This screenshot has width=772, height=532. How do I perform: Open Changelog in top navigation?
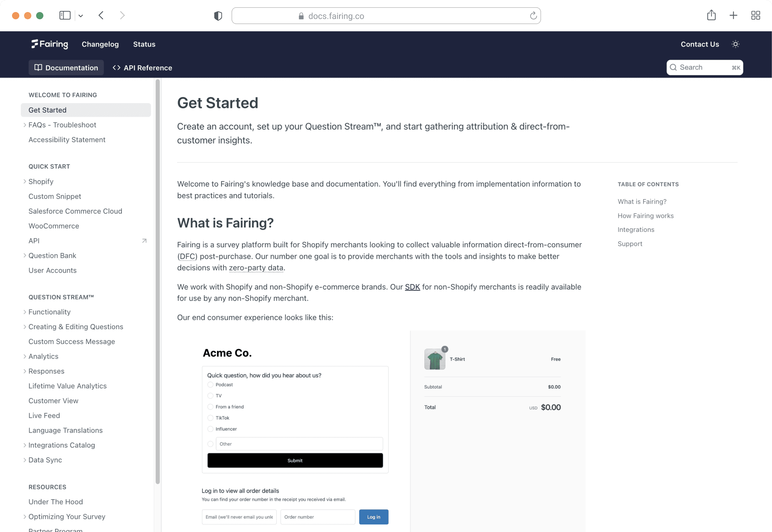100,44
